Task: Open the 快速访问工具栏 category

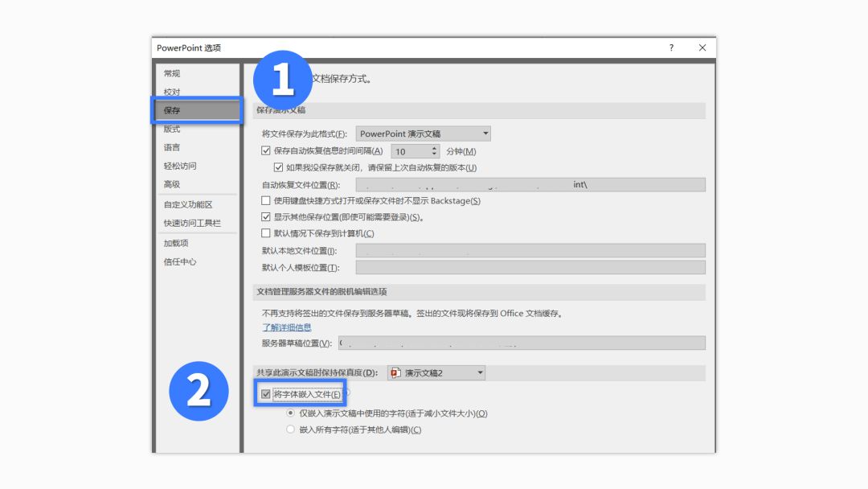Action: click(192, 223)
